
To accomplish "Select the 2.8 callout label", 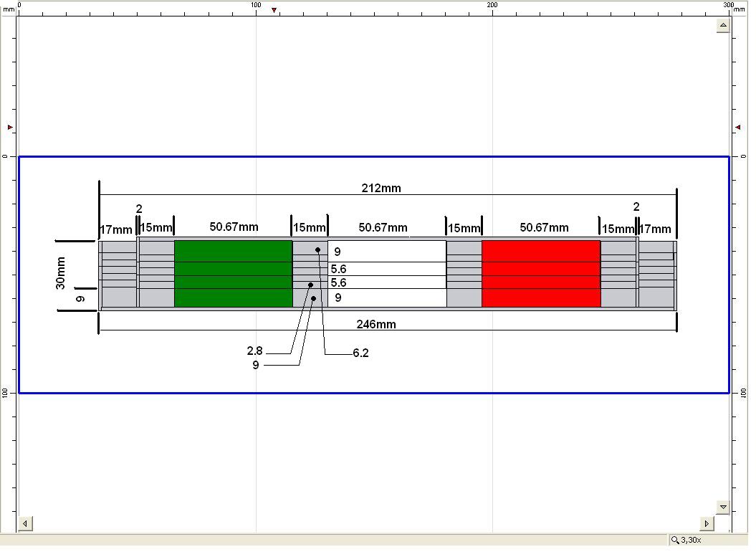I will pos(254,351).
